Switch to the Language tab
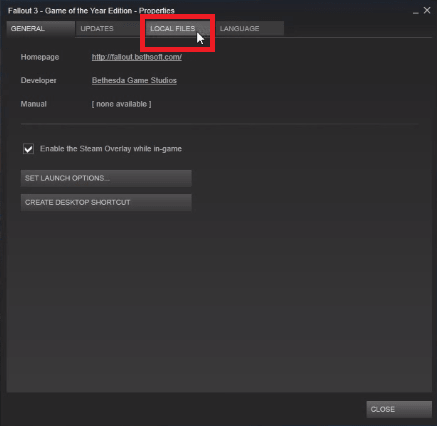The height and width of the screenshot is (426, 437). 250,29
